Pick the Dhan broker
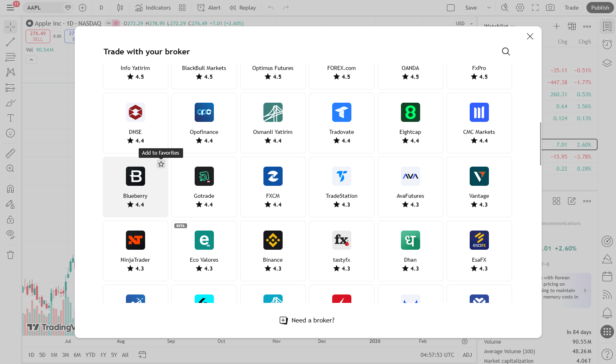 [411, 251]
